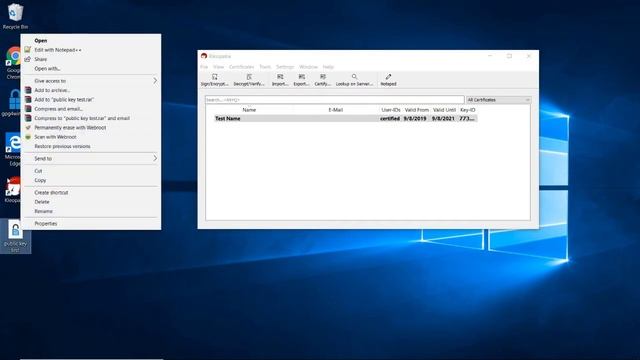Viewport: 640px width, 360px height.
Task: Click the certificate search input field
Action: (334, 100)
